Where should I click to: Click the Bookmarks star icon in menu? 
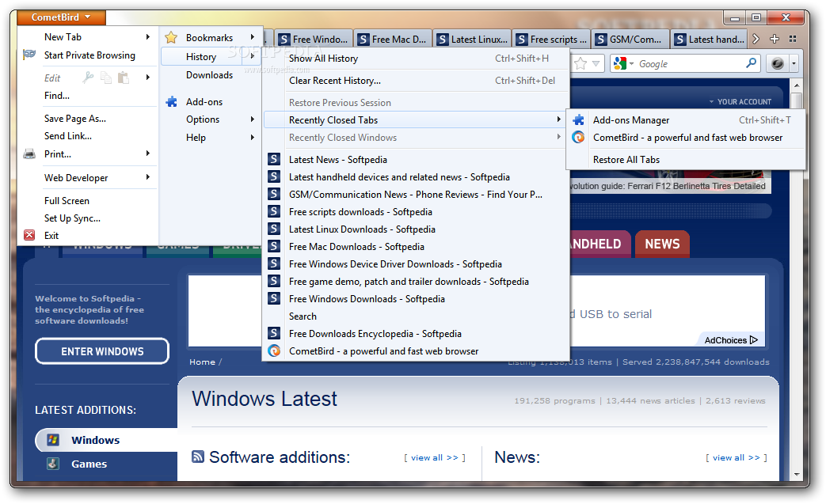pyautogui.click(x=171, y=37)
